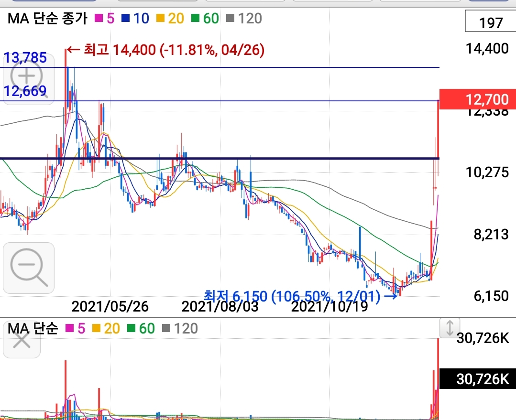Click the 197 candle count box
This screenshot has height=420, width=516.
coord(490,22)
